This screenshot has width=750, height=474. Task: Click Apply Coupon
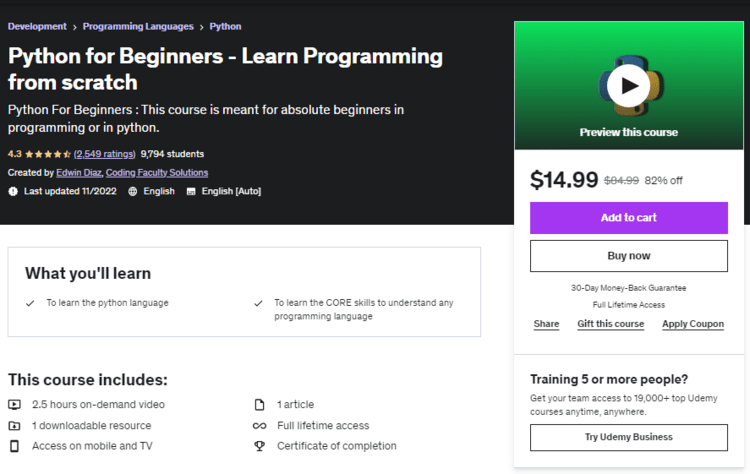point(693,324)
